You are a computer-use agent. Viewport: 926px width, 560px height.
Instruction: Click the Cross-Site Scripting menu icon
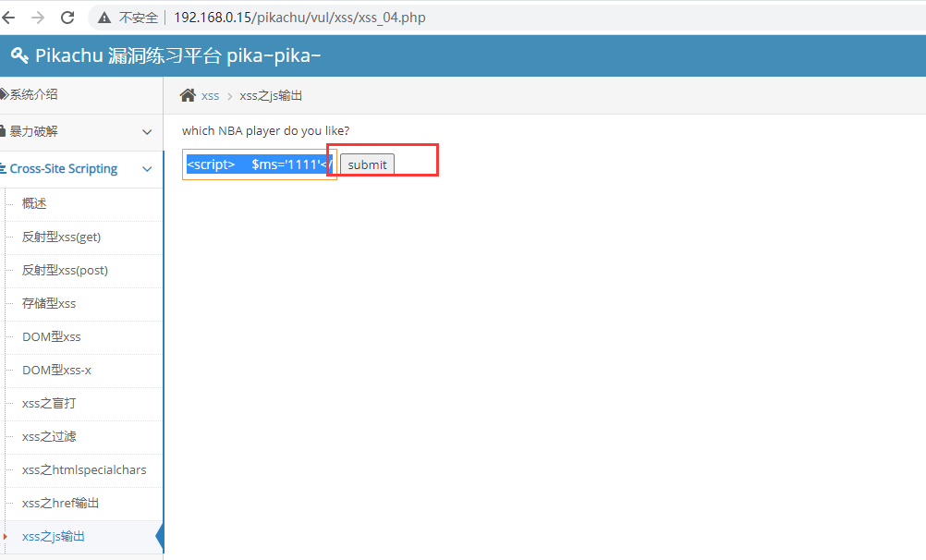4,169
